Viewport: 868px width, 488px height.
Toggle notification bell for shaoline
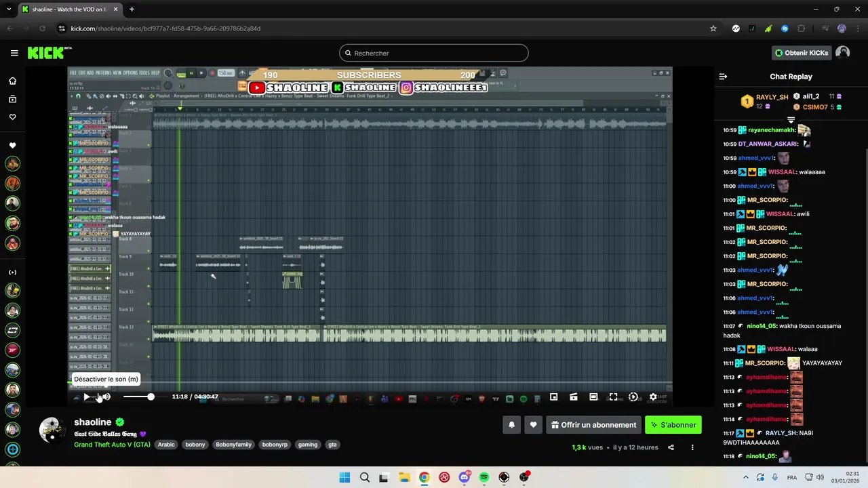pyautogui.click(x=512, y=425)
